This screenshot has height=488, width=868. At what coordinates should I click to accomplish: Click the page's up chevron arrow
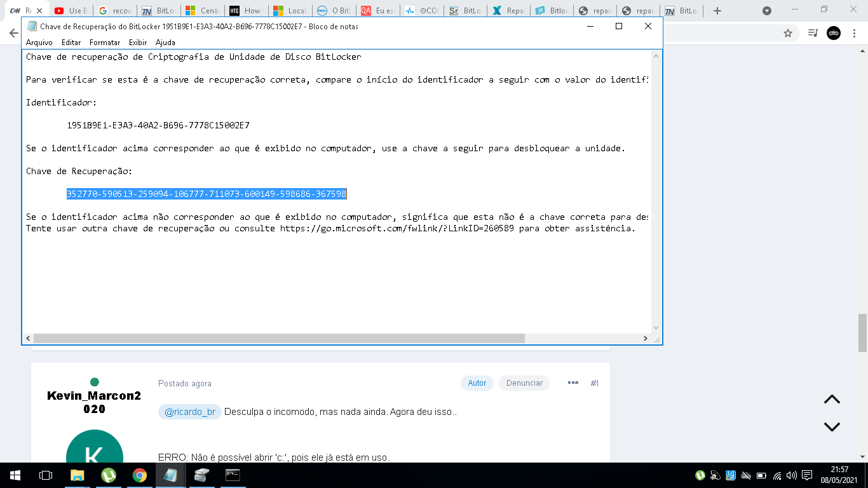pos(832,400)
